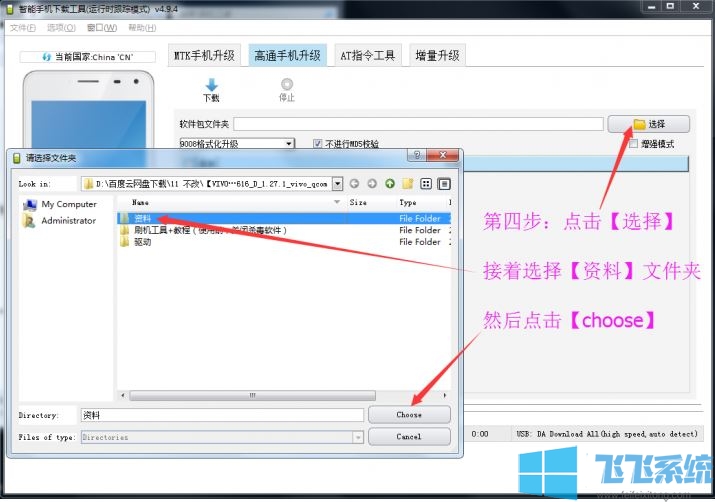
Task: Switch to 高通手机升级 tab
Action: [287, 56]
